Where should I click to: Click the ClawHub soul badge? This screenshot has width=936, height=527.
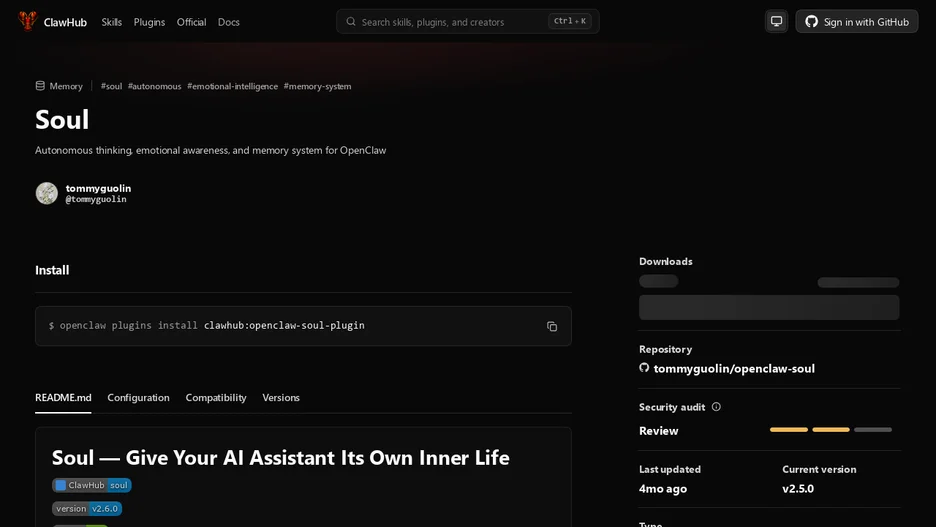[x=92, y=485]
